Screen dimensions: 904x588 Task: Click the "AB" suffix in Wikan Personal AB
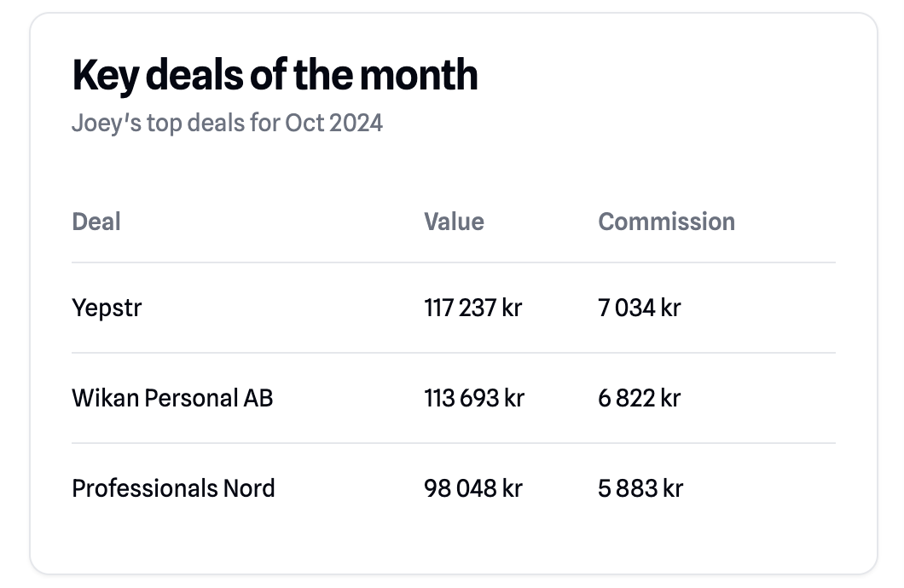258,398
